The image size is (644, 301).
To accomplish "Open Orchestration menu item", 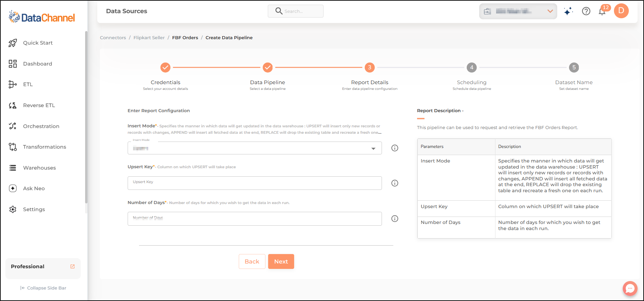I will (41, 126).
